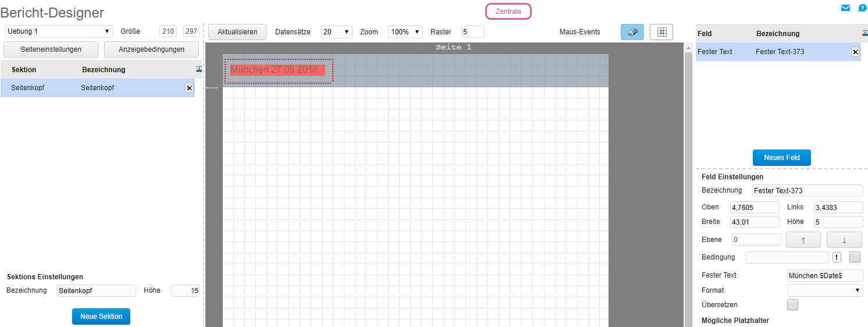Open the Format dropdown
This screenshot has height=327, width=868.
(x=825, y=290)
